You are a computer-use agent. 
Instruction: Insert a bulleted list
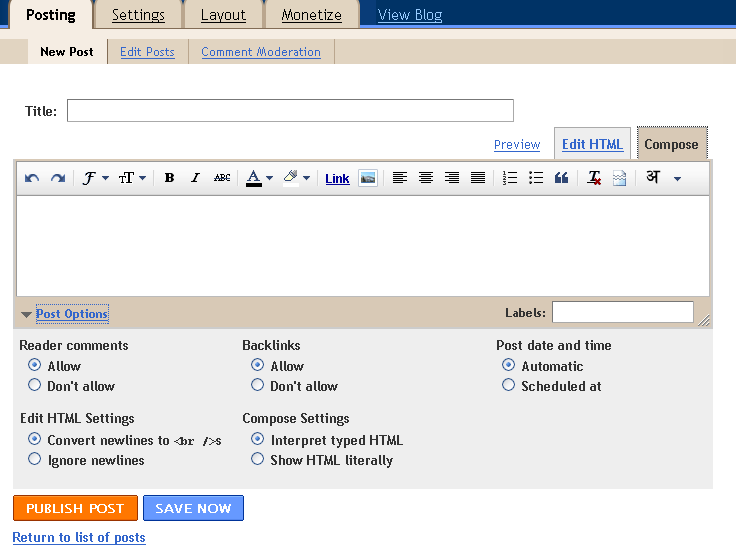(536, 178)
